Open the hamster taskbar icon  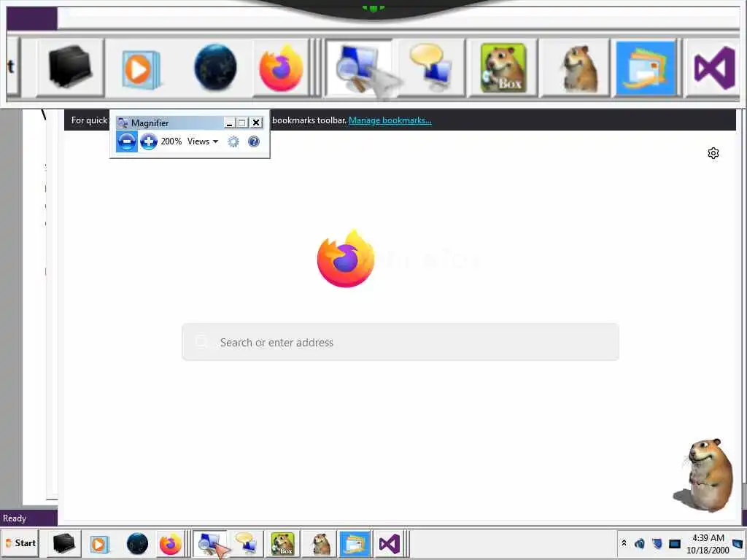pyautogui.click(x=320, y=544)
